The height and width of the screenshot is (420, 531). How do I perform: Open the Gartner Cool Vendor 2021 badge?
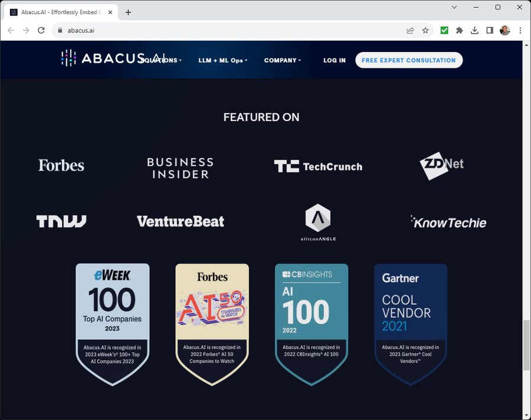411,324
